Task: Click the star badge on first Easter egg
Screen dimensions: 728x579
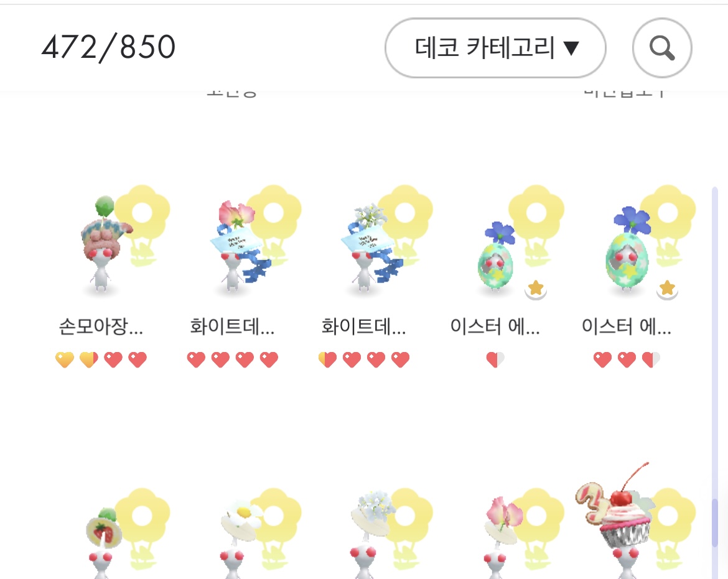Action: (x=536, y=289)
